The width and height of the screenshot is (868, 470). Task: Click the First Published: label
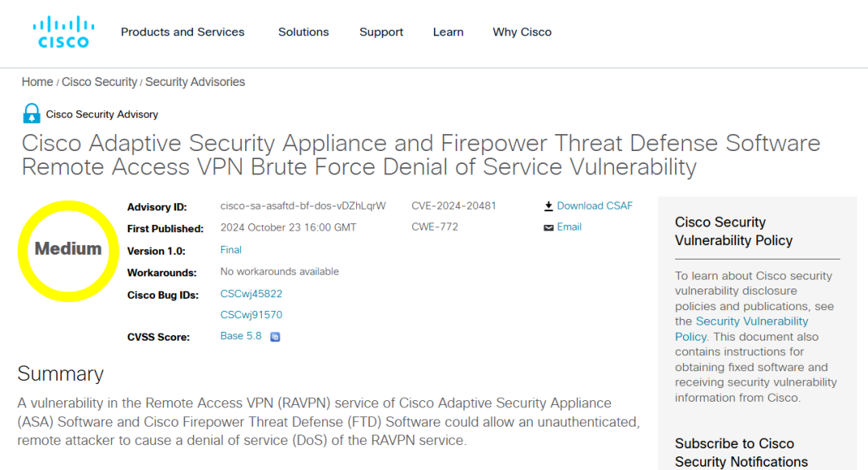point(165,229)
